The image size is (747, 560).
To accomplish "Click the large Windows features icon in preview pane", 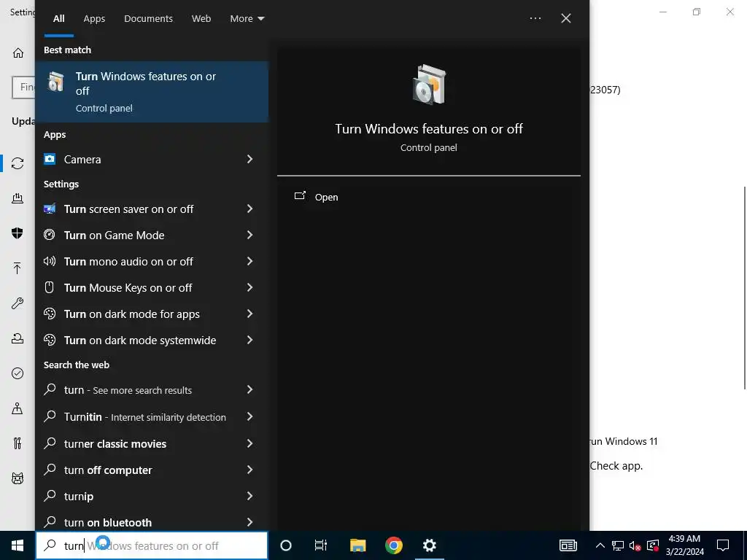I will click(x=429, y=85).
